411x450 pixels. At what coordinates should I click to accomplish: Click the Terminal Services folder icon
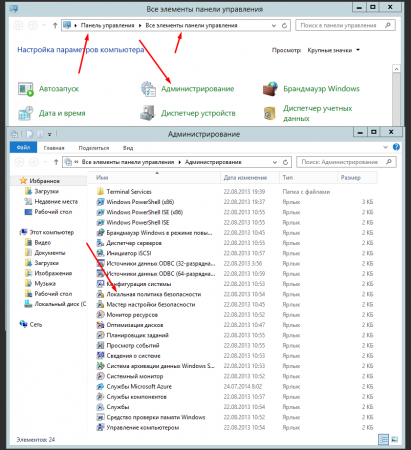pos(100,192)
